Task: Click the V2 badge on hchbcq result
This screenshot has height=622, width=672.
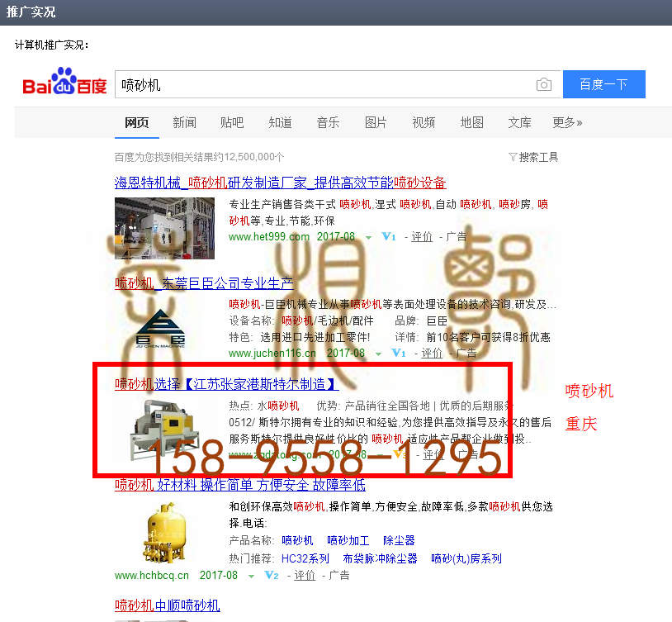Action: (x=272, y=575)
